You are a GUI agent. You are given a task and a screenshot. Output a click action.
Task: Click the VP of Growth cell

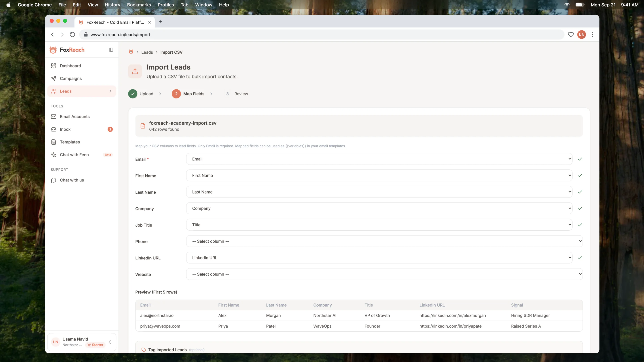(x=377, y=316)
